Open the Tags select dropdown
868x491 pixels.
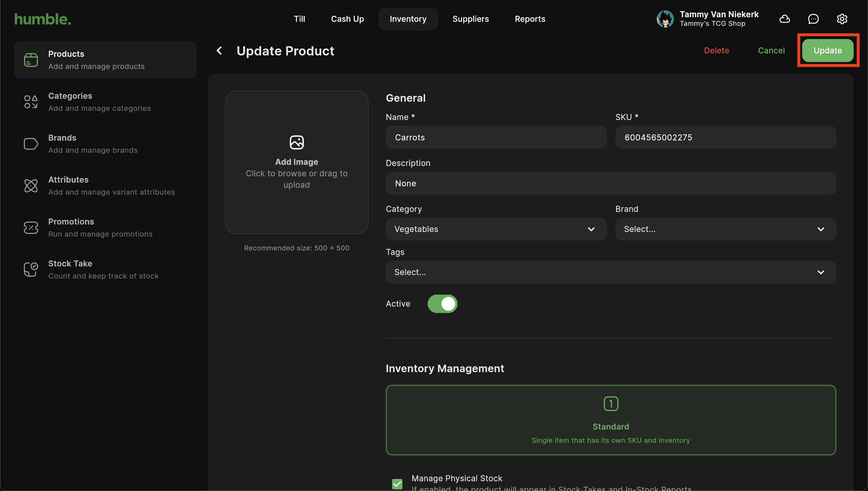[x=611, y=272]
